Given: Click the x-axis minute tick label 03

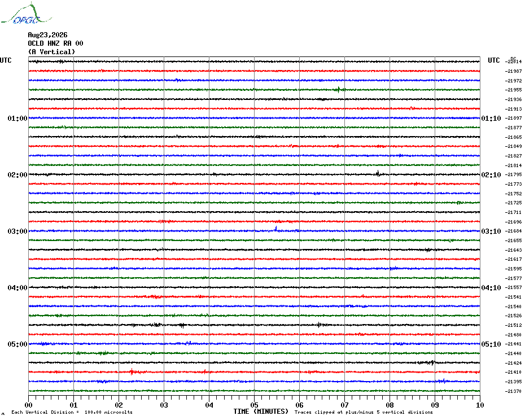Looking at the screenshot, I should [x=164, y=405].
